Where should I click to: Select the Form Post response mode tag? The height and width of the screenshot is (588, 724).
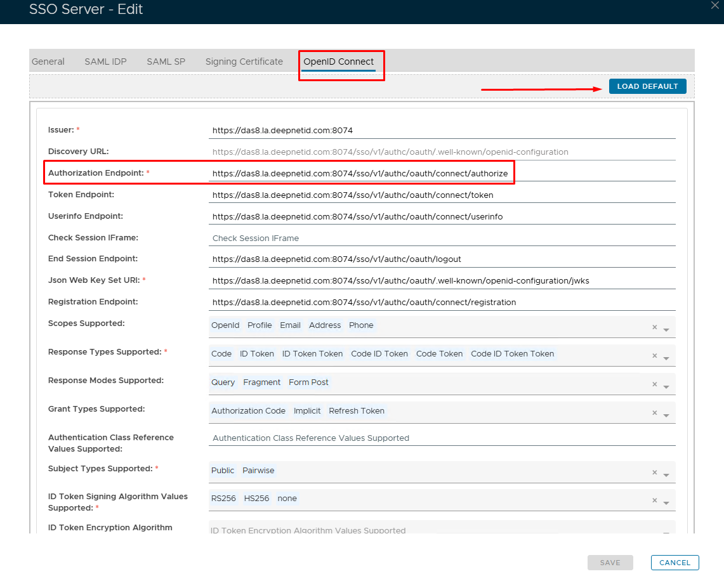click(x=308, y=382)
